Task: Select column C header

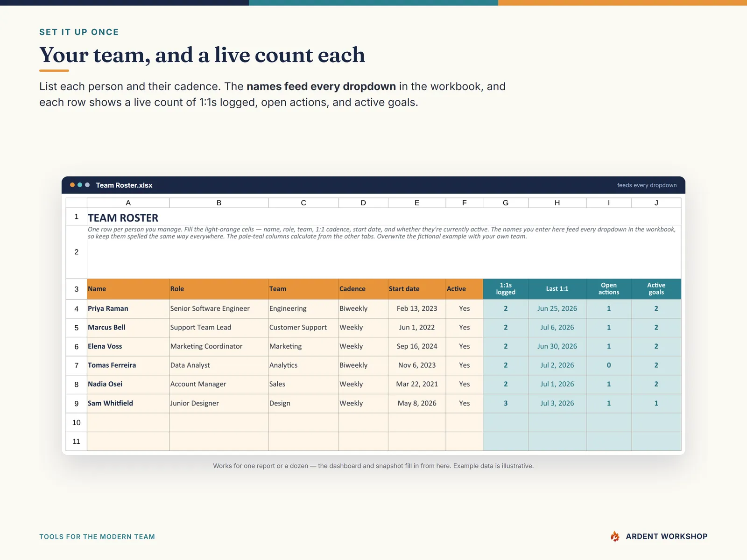Action: (x=303, y=203)
